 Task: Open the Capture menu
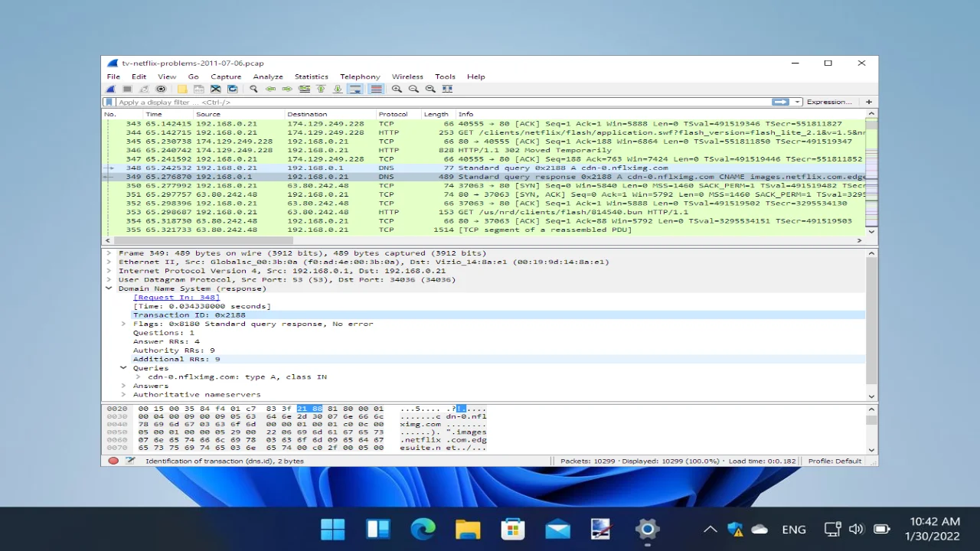pos(226,77)
